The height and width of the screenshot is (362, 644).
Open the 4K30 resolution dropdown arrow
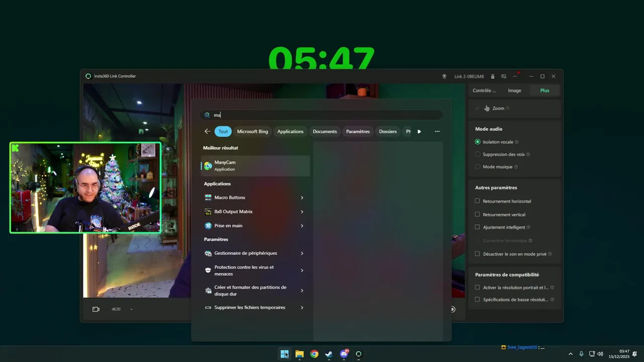pyautogui.click(x=131, y=309)
